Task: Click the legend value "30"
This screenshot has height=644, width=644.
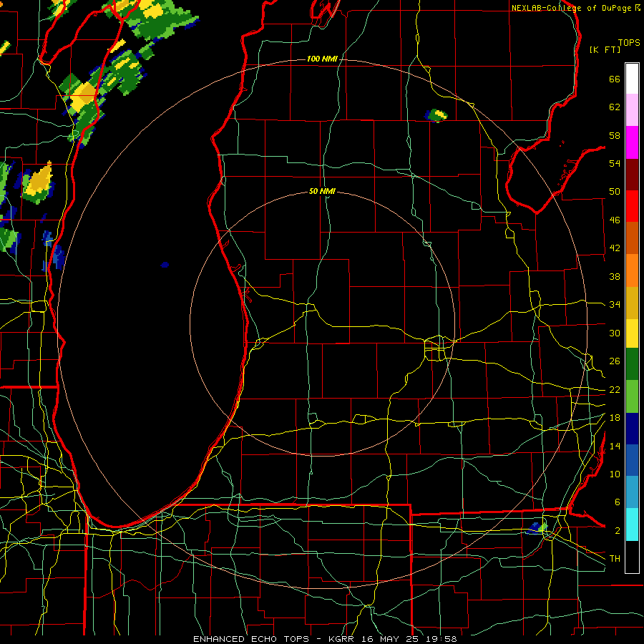Action: [x=615, y=333]
